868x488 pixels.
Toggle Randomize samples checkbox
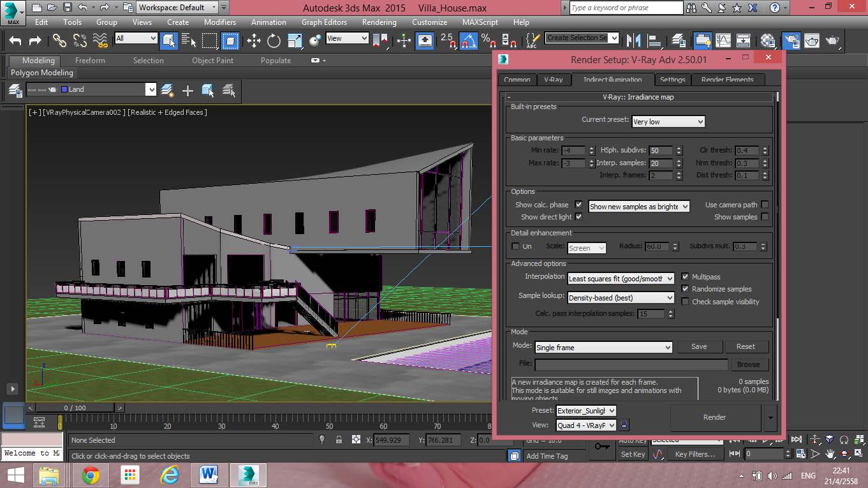(686, 289)
